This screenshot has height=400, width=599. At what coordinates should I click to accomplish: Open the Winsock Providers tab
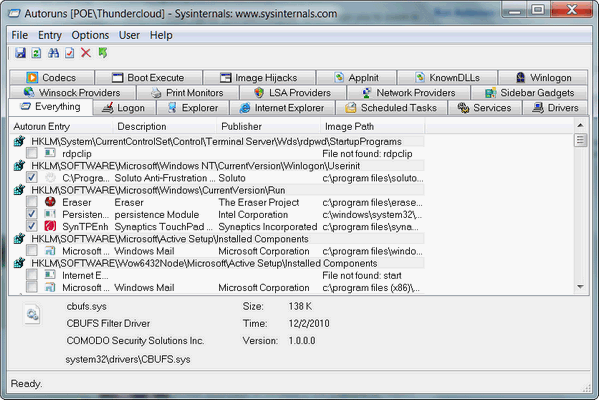[72, 92]
